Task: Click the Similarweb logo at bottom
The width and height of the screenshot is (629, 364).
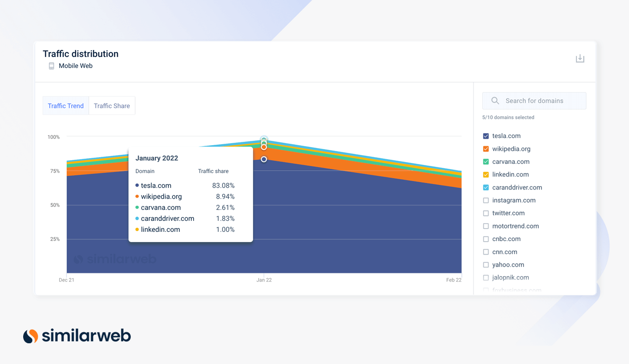Action: click(x=77, y=336)
